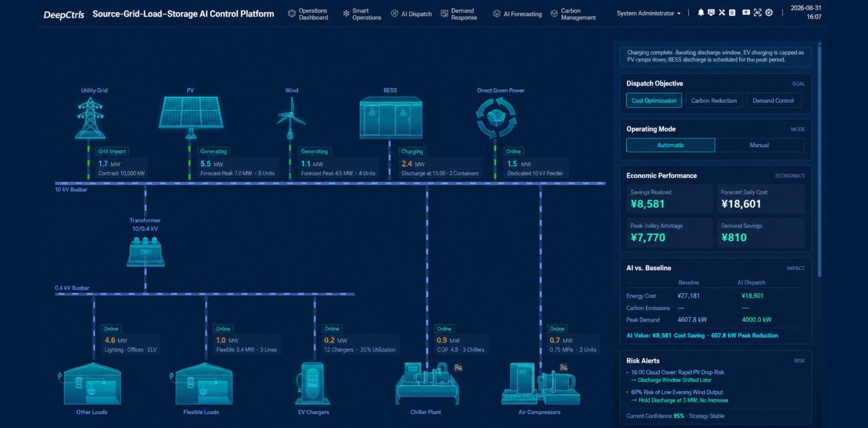Click the Wind turbine icon
This screenshot has height=428, width=868.
tap(291, 118)
